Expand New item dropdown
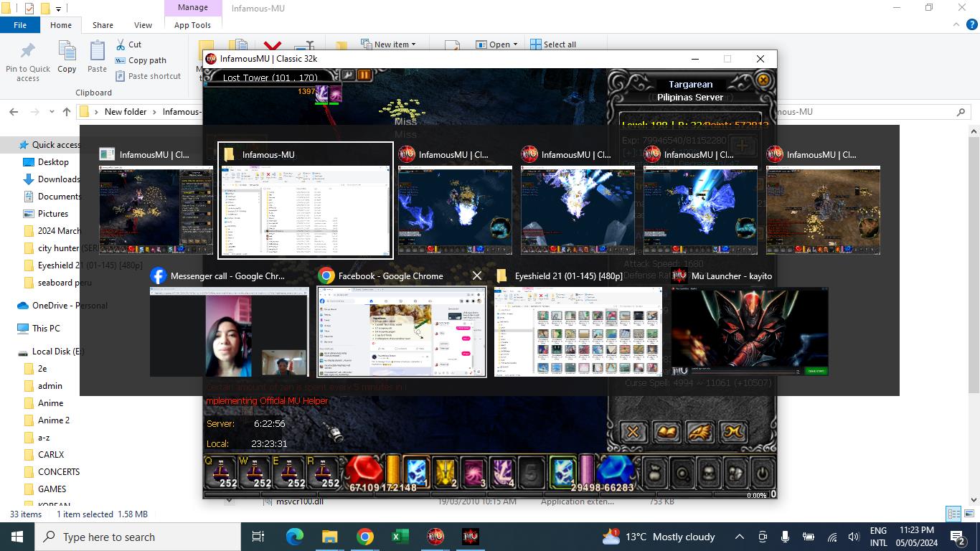Screen dimensions: 980x551 pos(413,44)
